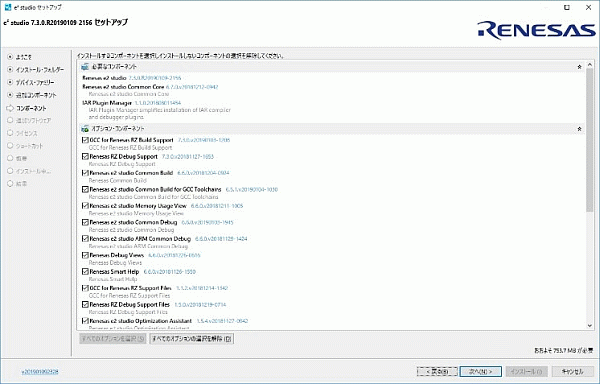Click the empty circle icon beside 結果 step
The width and height of the screenshot is (600, 384).
(x=10, y=184)
